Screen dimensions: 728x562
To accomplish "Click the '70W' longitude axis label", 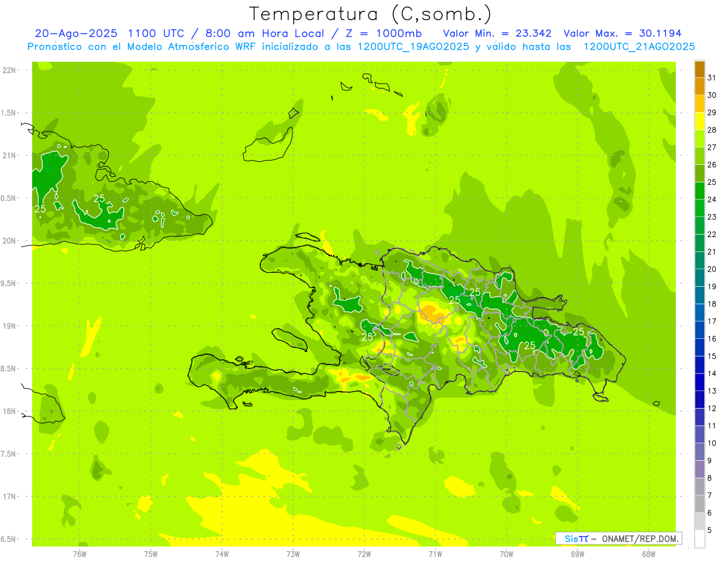I will pyautogui.click(x=507, y=554).
